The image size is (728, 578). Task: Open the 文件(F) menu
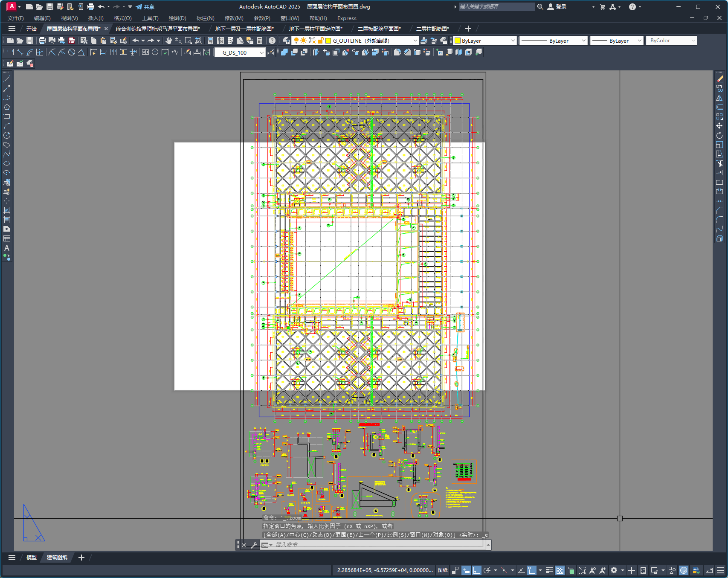[x=16, y=18]
